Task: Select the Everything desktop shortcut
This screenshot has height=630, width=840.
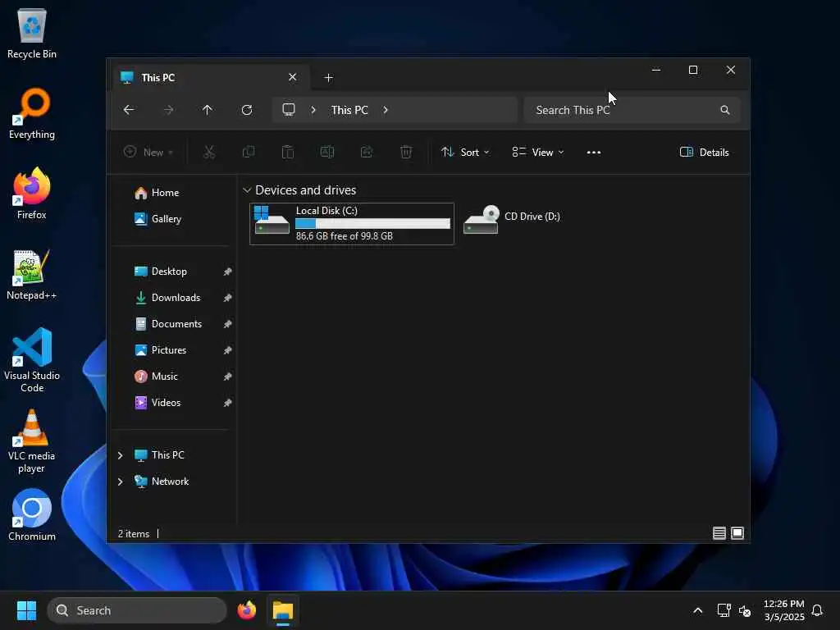Action: coord(32,113)
